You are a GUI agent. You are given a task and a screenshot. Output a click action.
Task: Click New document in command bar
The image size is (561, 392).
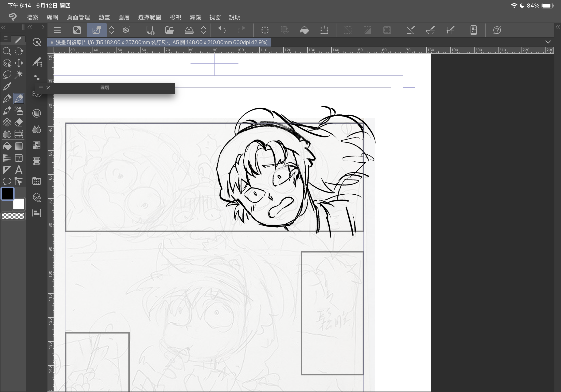click(150, 30)
